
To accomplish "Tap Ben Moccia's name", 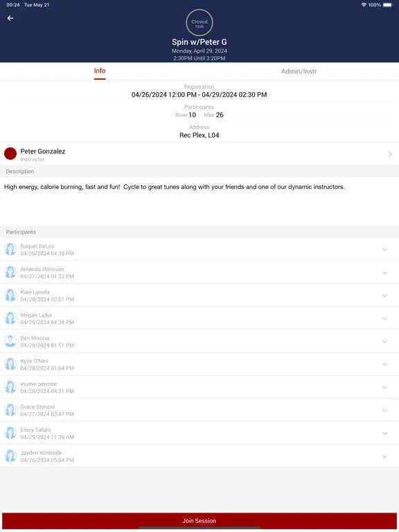I will [x=35, y=338].
